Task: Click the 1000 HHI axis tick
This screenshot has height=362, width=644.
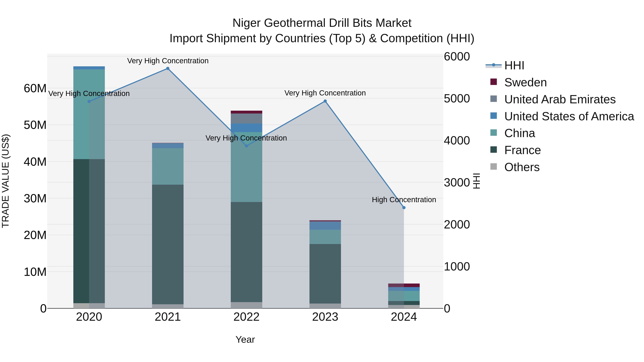Action: coord(457,266)
